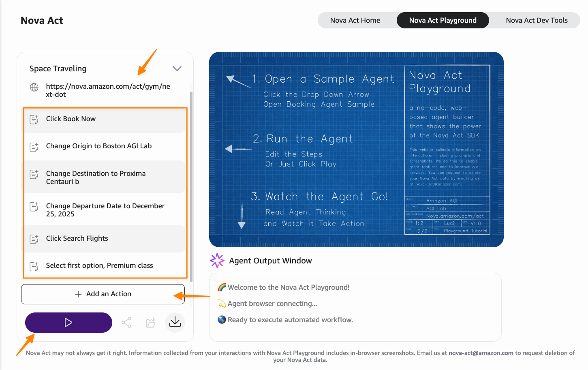Click the step icon beside Select first option
Image resolution: width=588 pixels, height=370 pixels.
(x=34, y=266)
